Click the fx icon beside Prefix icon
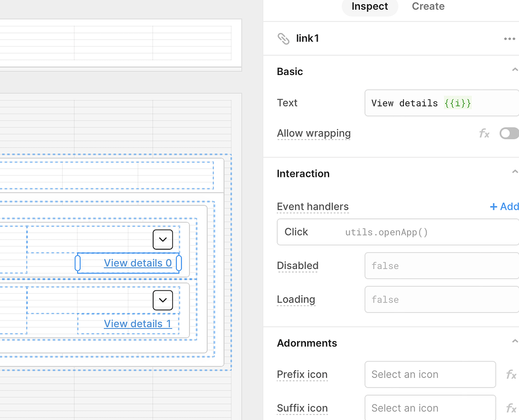 [x=510, y=374]
